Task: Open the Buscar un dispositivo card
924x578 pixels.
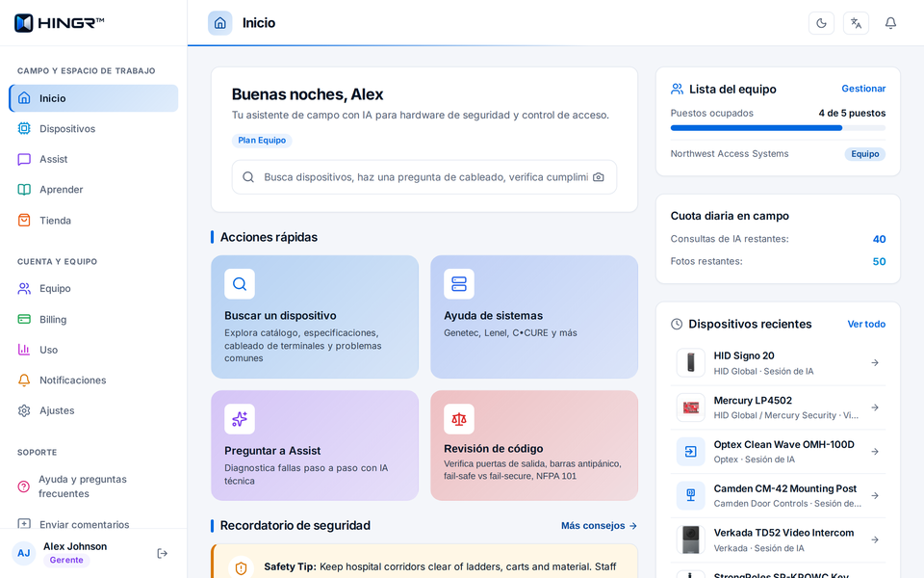Action: [x=315, y=317]
